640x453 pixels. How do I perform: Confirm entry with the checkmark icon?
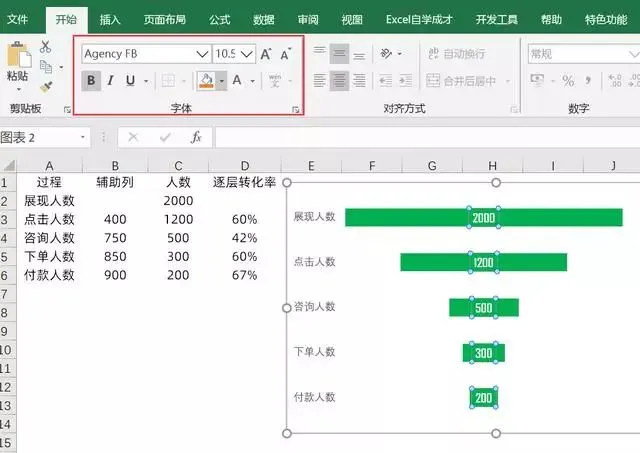point(165,137)
